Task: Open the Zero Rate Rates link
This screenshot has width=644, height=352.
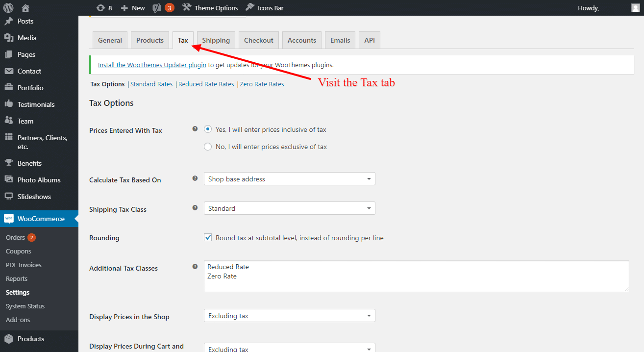Action: coord(262,84)
